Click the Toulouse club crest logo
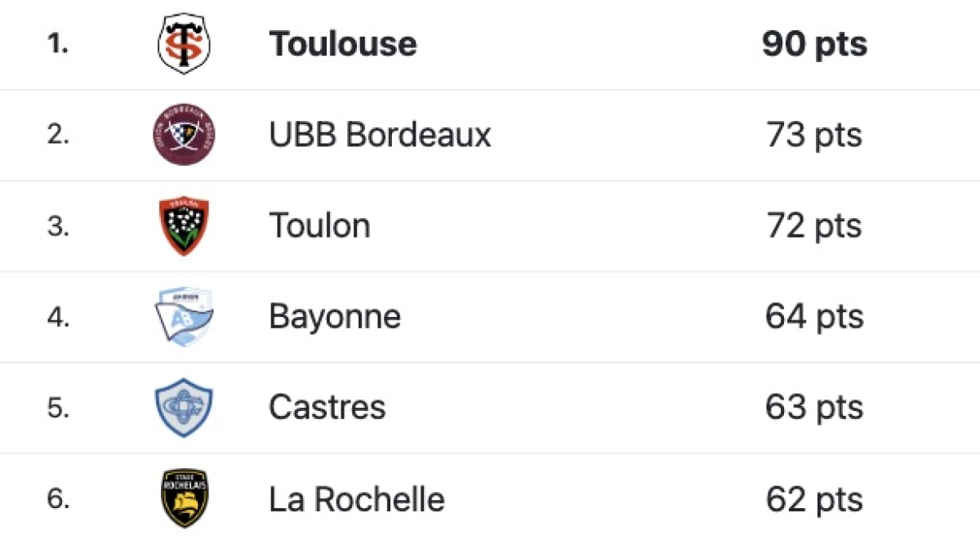Image resolution: width=980 pixels, height=540 pixels. 184,43
